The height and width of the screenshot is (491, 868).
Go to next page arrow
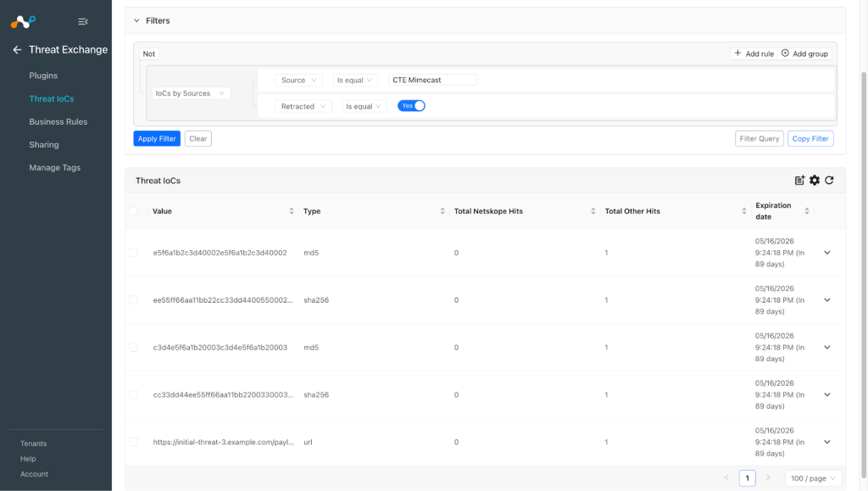click(768, 477)
